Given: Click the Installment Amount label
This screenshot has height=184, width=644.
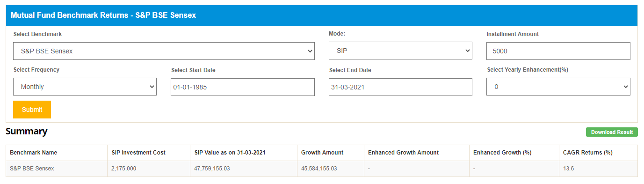Looking at the screenshot, I should 513,34.
